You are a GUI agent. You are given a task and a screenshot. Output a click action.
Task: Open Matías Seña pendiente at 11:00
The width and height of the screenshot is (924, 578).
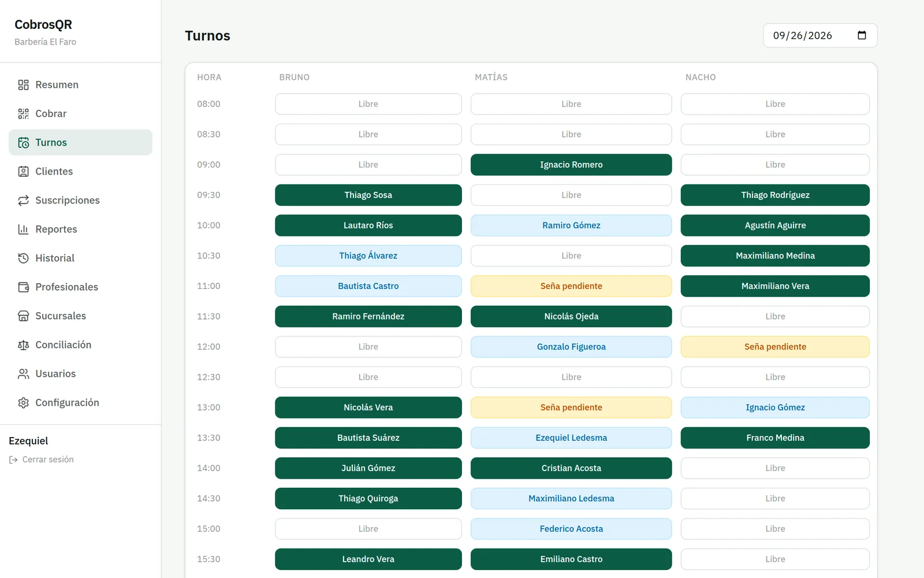pos(571,286)
